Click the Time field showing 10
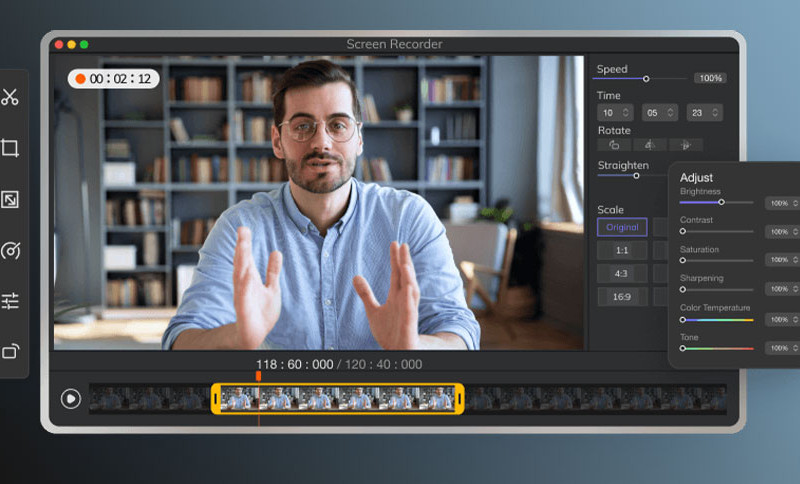The image size is (800, 484). point(615,113)
